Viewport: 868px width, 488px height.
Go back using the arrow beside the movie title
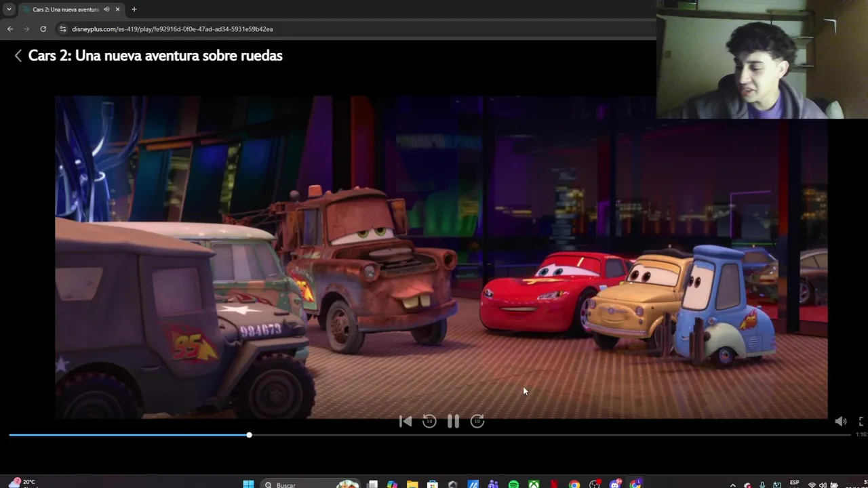point(18,56)
